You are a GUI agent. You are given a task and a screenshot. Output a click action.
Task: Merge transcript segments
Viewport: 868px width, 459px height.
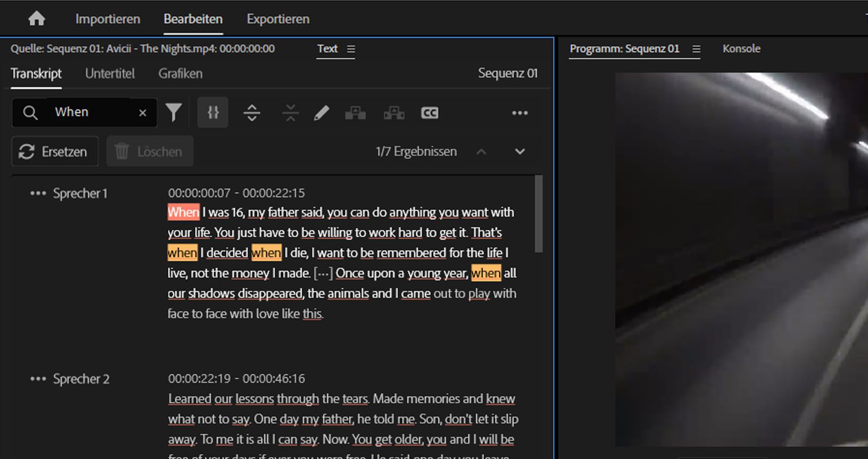[x=290, y=113]
